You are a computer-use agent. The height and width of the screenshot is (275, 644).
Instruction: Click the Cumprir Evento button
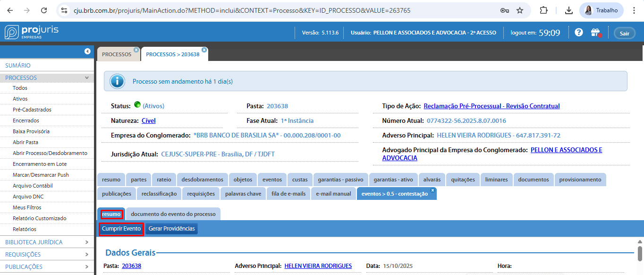point(121,229)
